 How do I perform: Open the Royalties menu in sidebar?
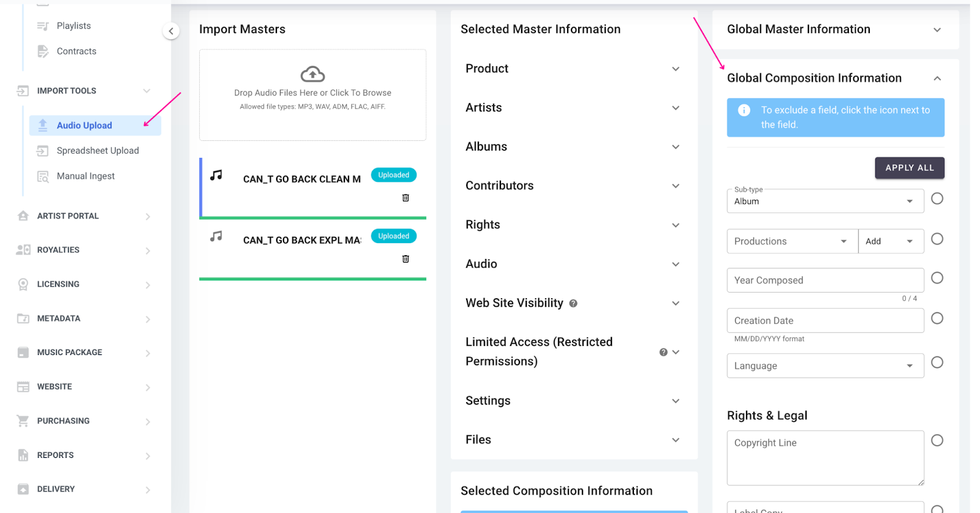pos(58,250)
